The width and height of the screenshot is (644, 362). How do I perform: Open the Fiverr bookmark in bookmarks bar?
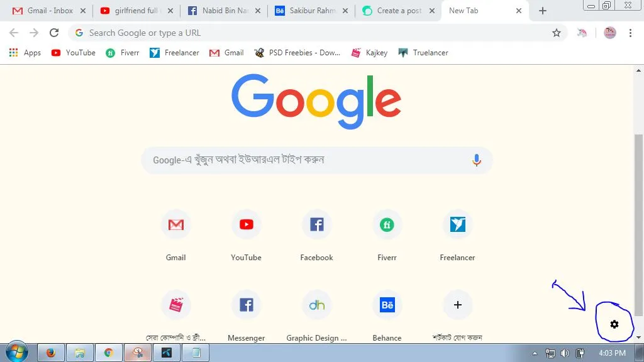click(123, 53)
